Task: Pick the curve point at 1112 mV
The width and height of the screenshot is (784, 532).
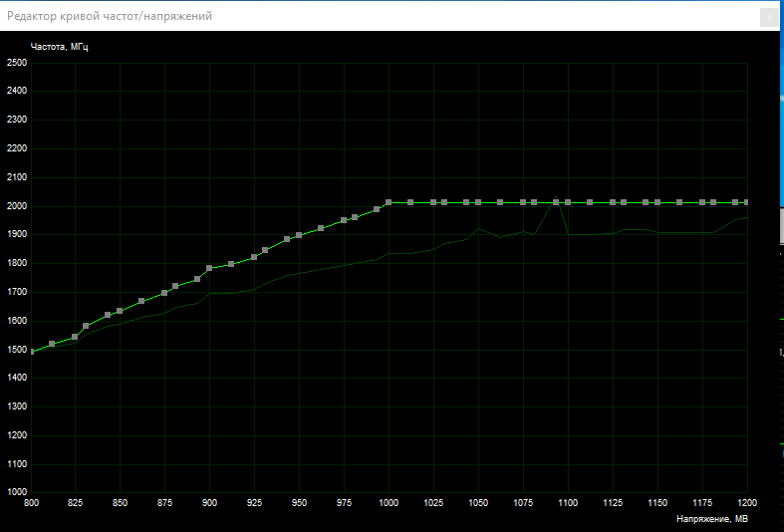Action: 590,202
